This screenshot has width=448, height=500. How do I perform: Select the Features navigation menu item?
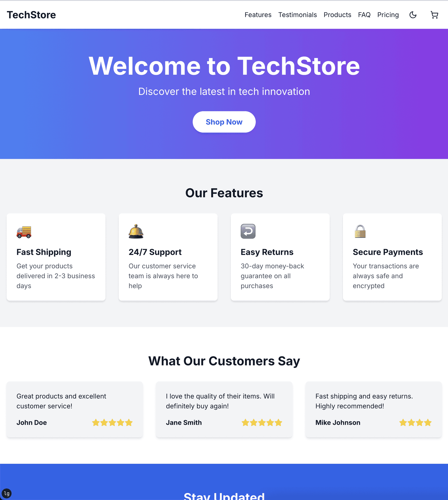pos(258,15)
